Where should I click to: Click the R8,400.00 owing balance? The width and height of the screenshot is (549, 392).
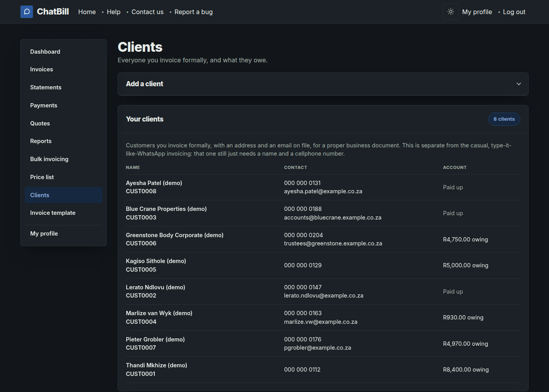point(466,370)
